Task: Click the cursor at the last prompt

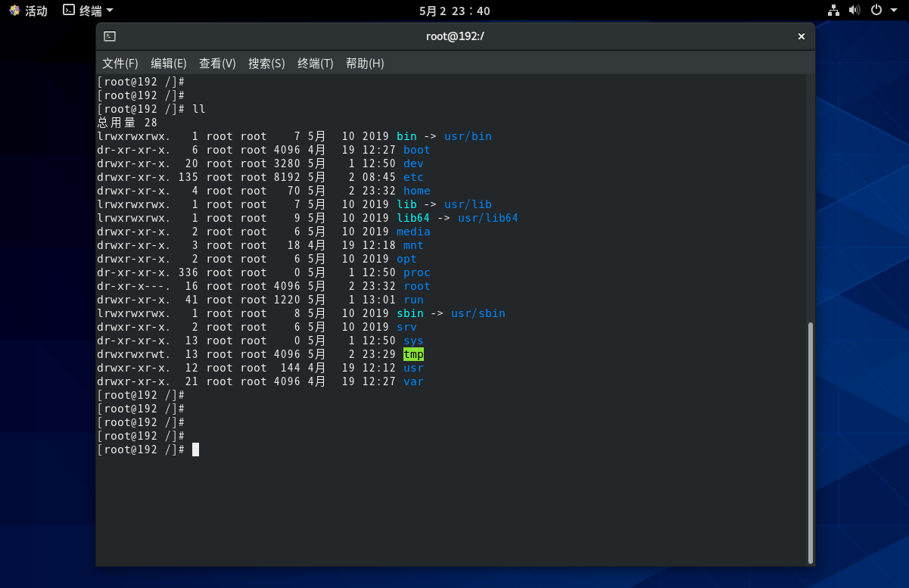Action: [195, 450]
